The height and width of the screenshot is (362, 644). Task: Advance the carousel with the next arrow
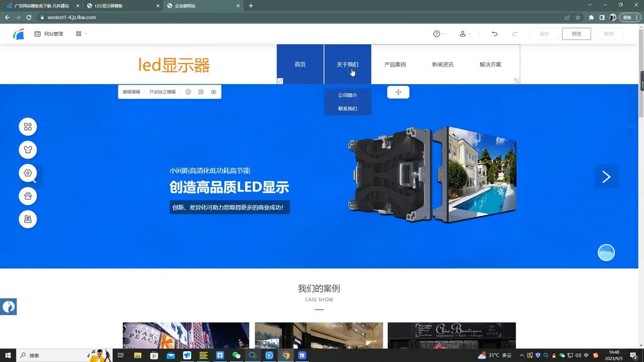click(x=606, y=176)
